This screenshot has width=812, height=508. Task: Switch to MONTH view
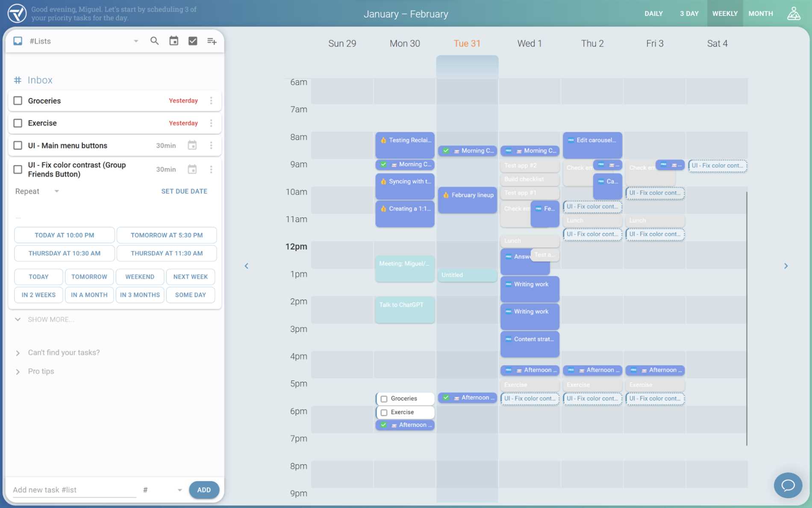click(x=761, y=14)
